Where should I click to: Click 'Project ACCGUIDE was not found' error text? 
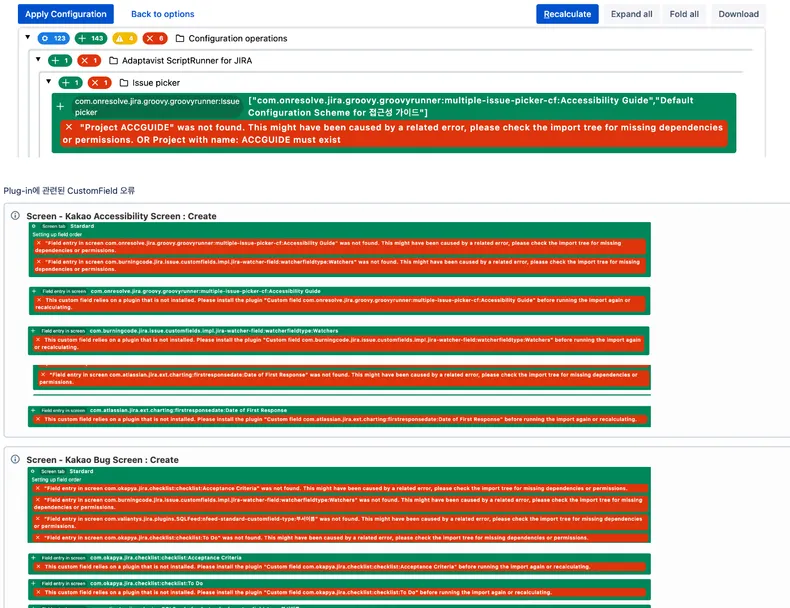[x=394, y=133]
